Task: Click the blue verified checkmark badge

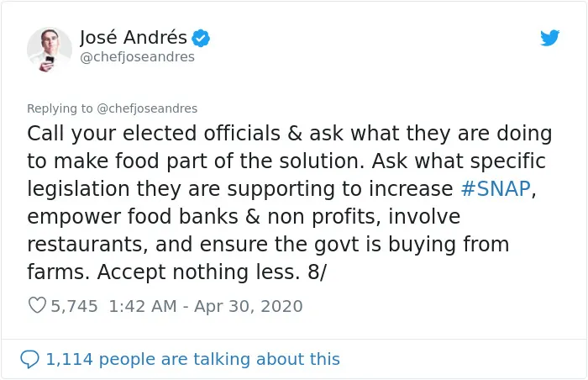Action: click(x=201, y=38)
